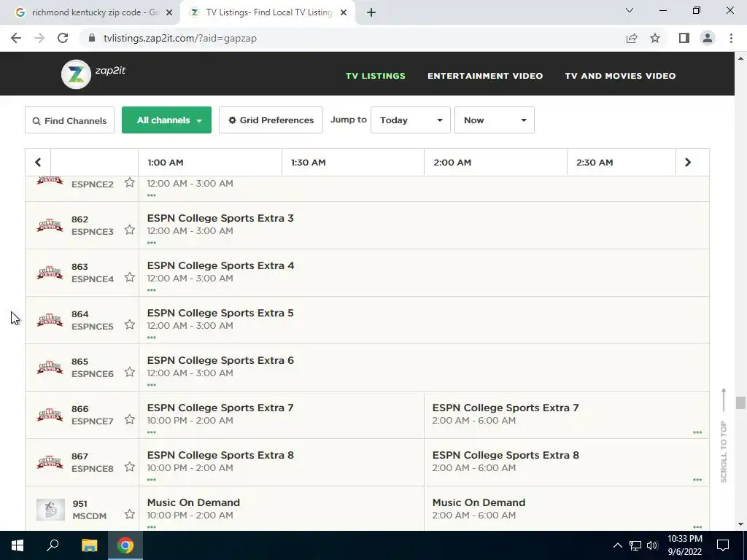Image resolution: width=747 pixels, height=560 pixels.
Task: Open Chrome three-dot menu
Action: point(731,38)
